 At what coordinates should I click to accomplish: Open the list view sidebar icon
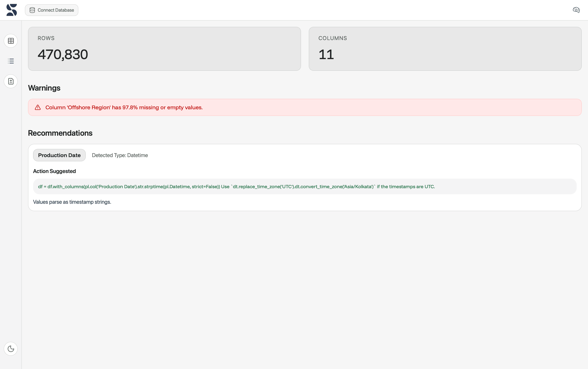tap(11, 61)
